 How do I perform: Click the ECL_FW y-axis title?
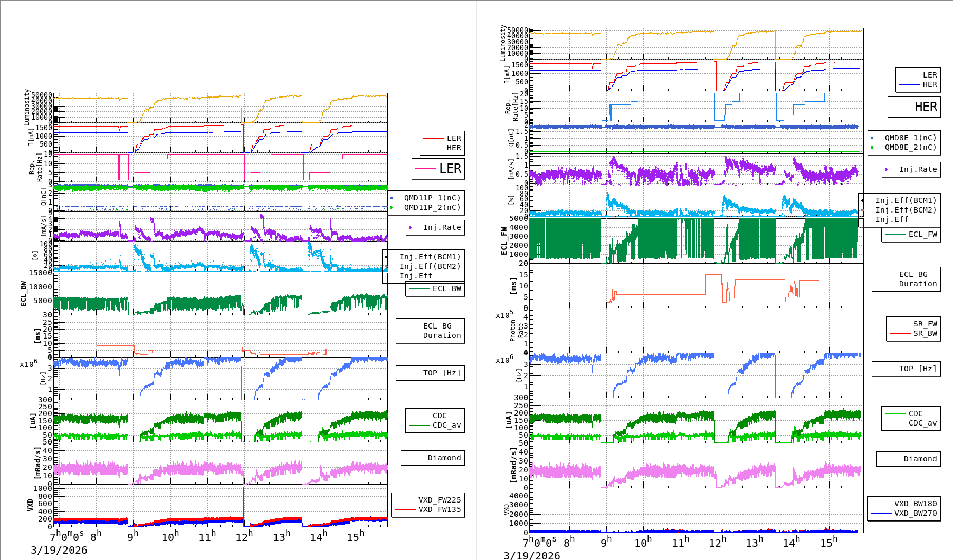tap(504, 240)
